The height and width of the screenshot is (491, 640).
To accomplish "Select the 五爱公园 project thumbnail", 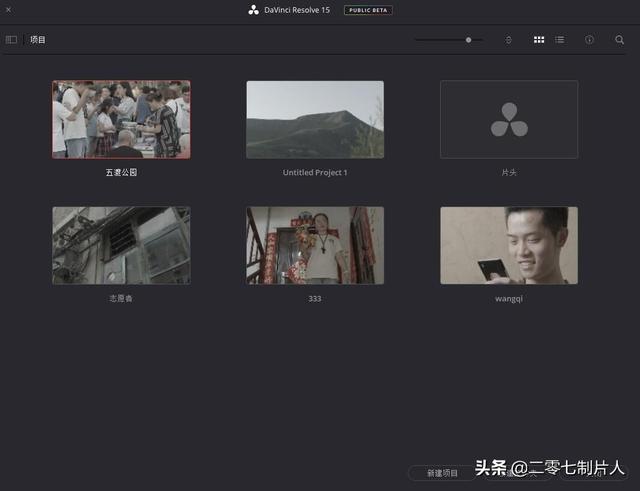I will [x=121, y=119].
